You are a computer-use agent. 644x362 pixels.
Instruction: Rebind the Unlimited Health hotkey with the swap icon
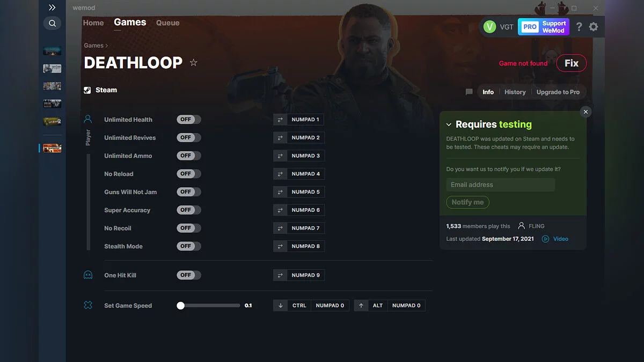[280, 119]
